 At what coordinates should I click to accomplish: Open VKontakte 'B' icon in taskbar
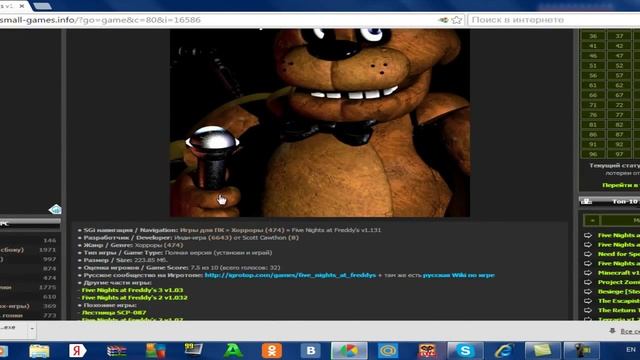click(311, 351)
